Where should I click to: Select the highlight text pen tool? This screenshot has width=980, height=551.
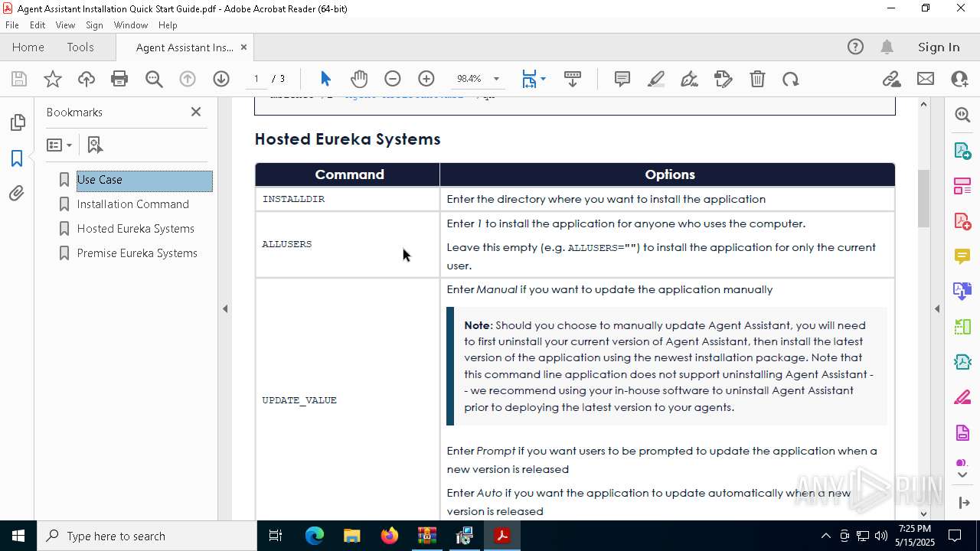coord(656,79)
